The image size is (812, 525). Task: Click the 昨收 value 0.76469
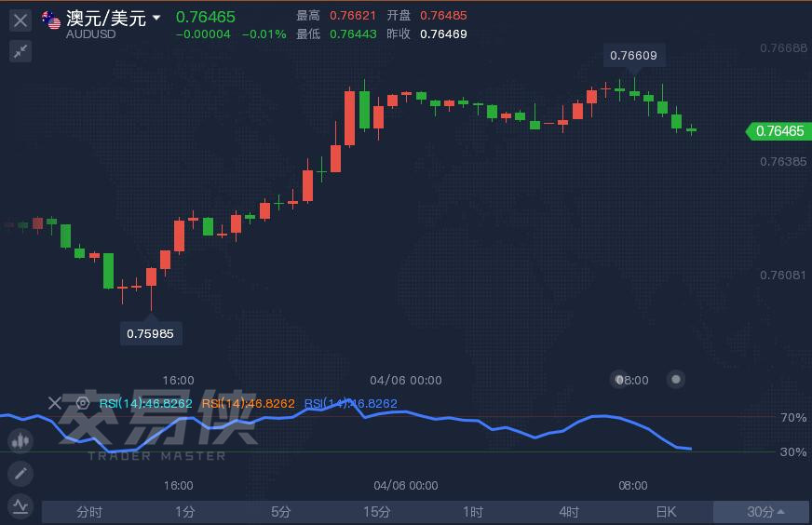coord(443,34)
